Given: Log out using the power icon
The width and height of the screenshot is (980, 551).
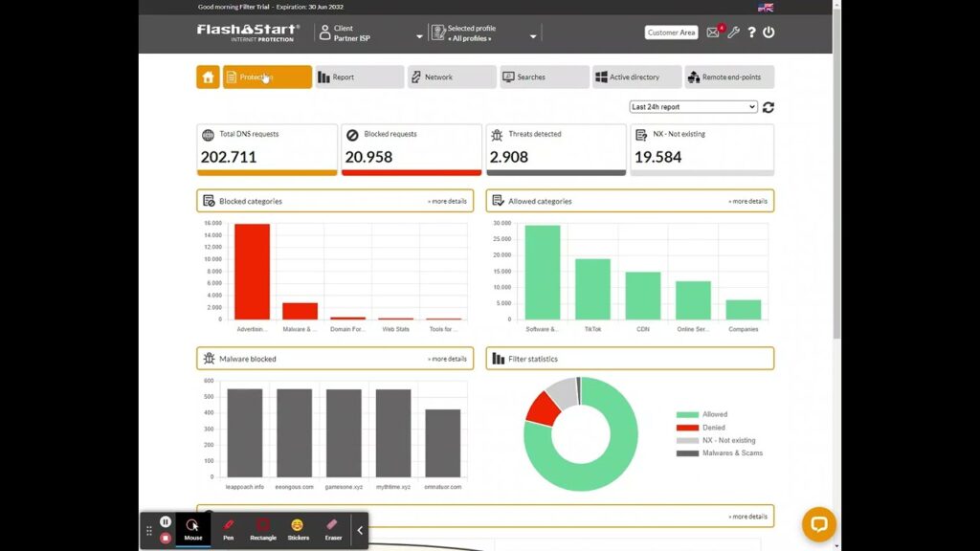Looking at the screenshot, I should (768, 32).
